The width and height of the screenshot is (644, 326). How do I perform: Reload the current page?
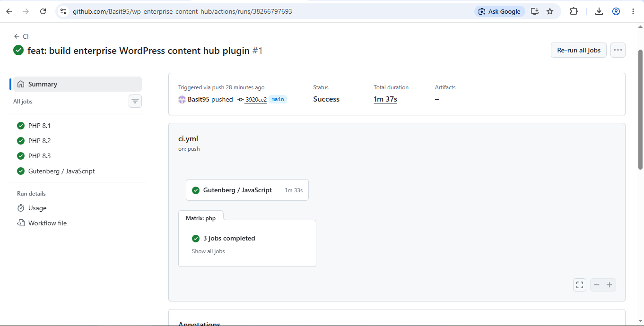(43, 11)
